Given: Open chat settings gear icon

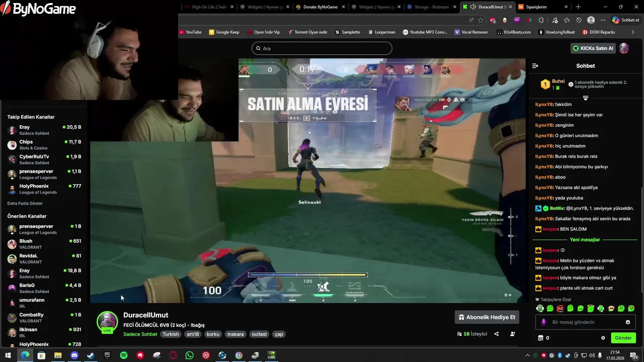Looking at the screenshot, I should 603,338.
